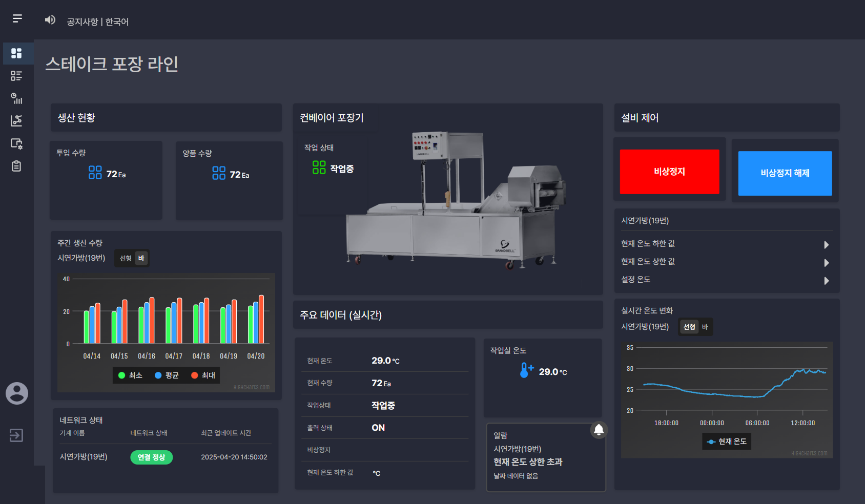Click the 현재 온도 상한 초과 alarm text
The width and height of the screenshot is (865, 504).
(x=528, y=462)
